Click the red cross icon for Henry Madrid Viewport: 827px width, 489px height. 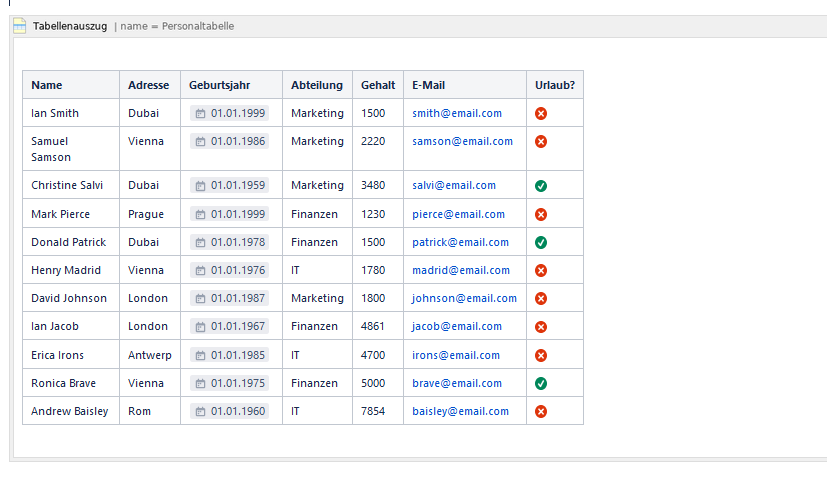pos(541,271)
